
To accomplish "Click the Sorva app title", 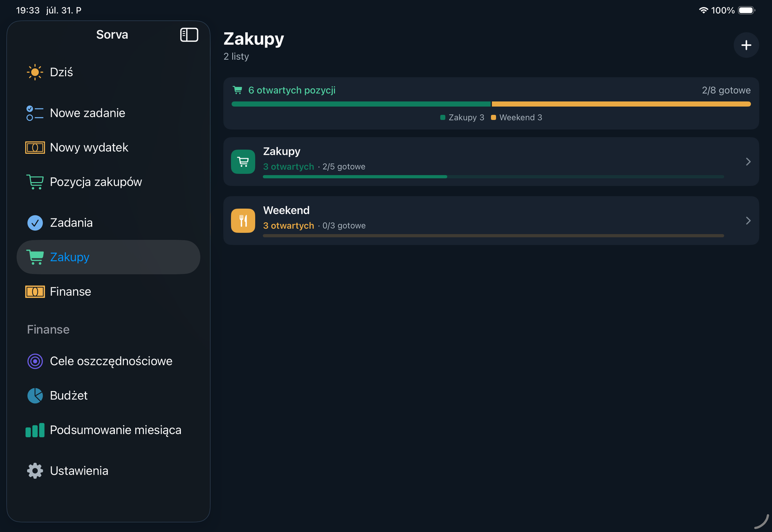I will coord(112,35).
